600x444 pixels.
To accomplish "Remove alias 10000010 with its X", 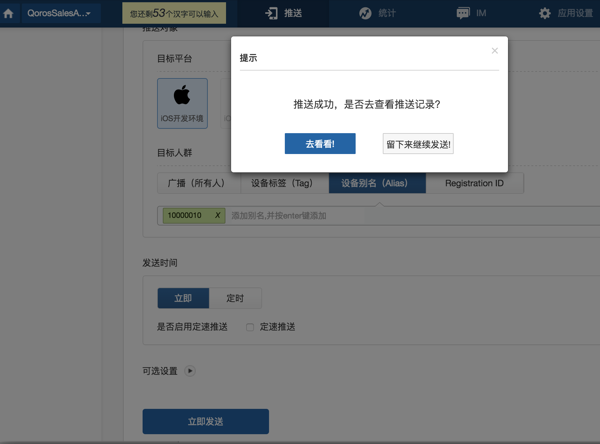I will (x=217, y=215).
